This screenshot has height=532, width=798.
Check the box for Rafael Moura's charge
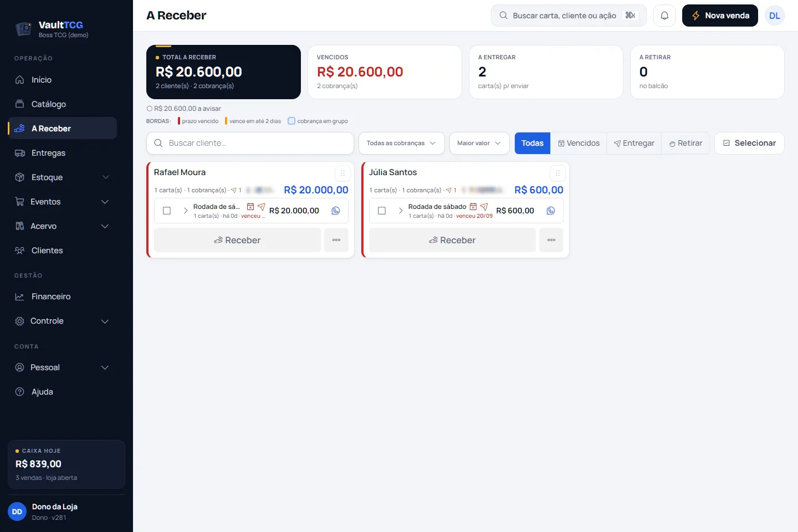(x=167, y=211)
